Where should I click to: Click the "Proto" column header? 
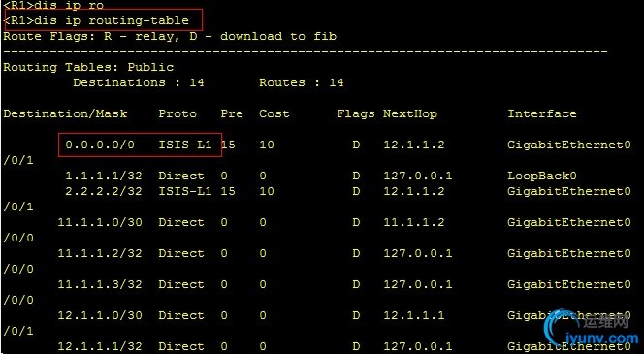pos(177,113)
